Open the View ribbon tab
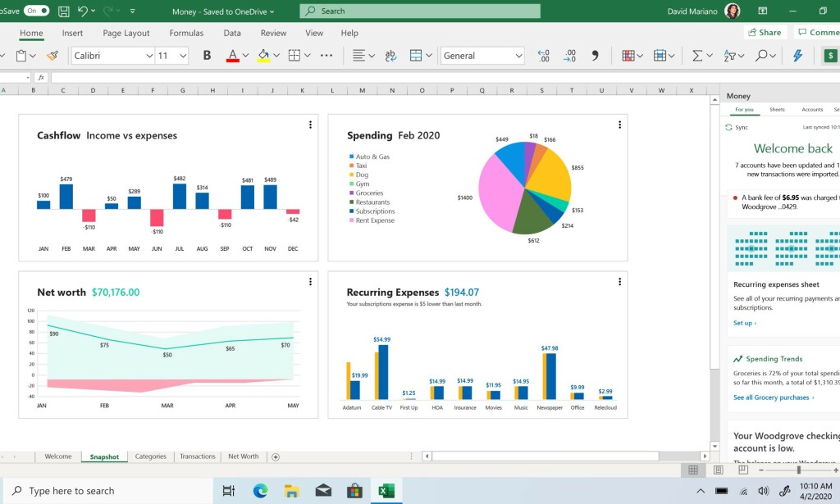Image resolution: width=840 pixels, height=504 pixels. [314, 33]
